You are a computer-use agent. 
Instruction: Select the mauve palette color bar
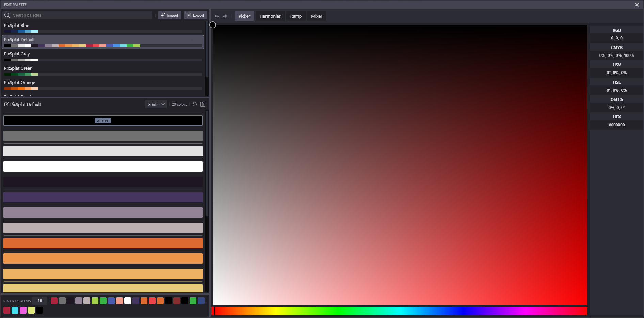(103, 212)
